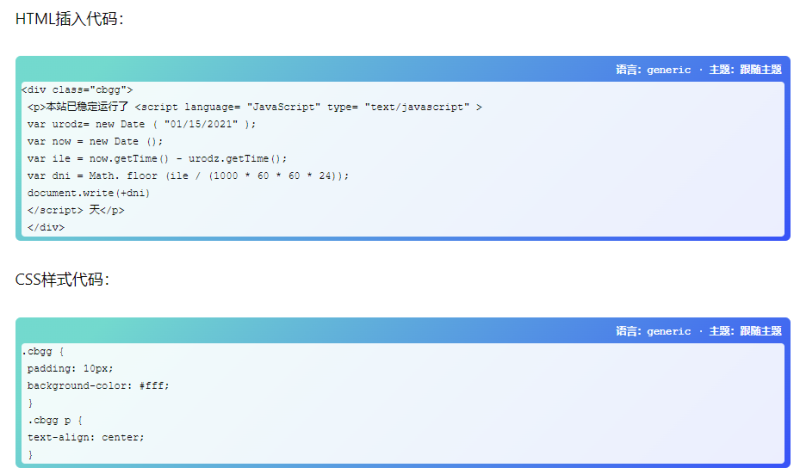This screenshot has height=474, width=800.
Task: Click the first block's 语言: generic label
Action: (653, 69)
